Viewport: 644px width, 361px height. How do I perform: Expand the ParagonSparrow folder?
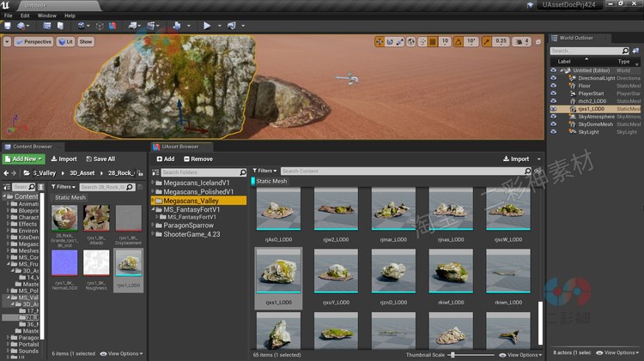[153, 226]
